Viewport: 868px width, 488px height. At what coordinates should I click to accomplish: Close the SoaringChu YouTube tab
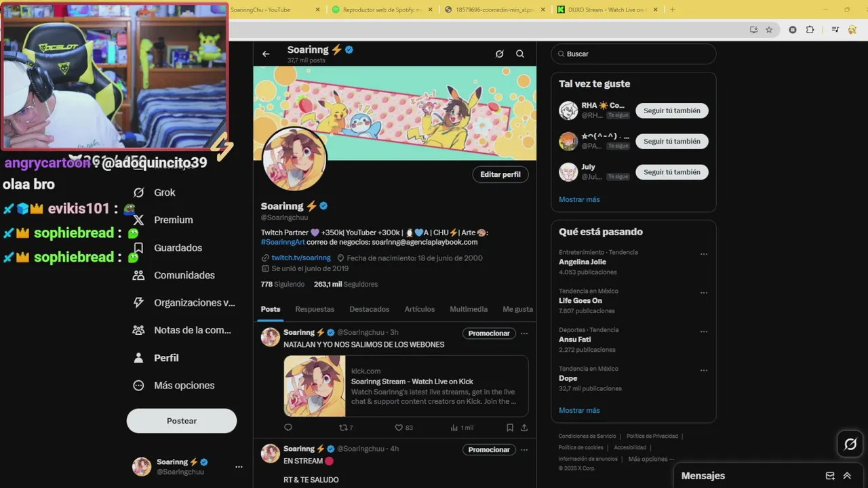318,9
